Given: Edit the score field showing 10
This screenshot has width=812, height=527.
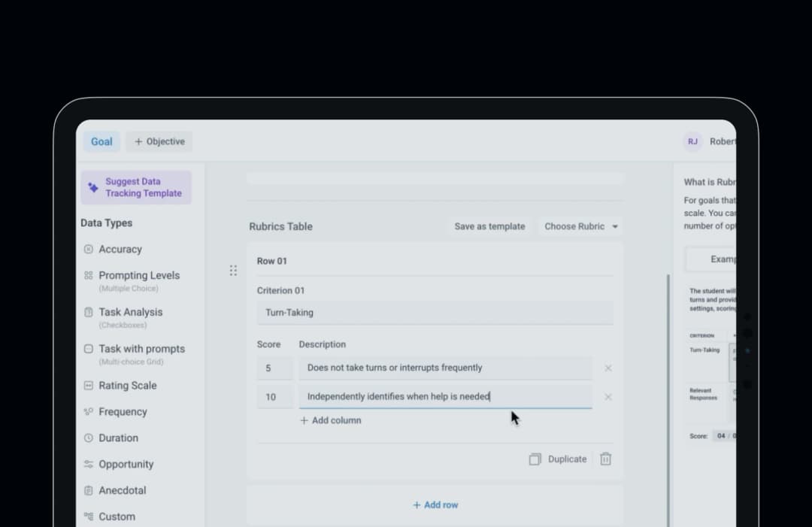Looking at the screenshot, I should point(275,397).
